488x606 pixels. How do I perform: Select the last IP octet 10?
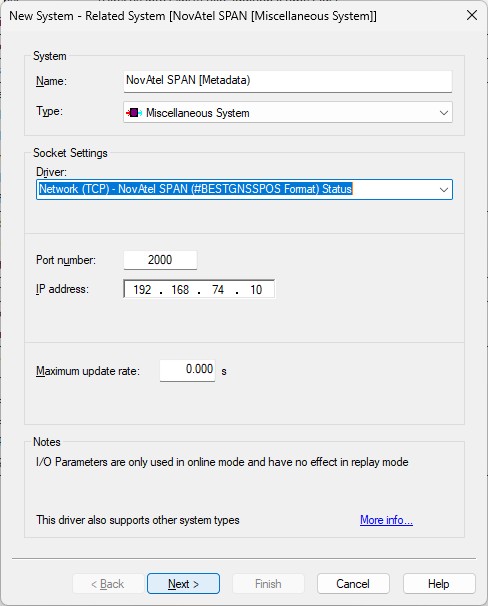[x=256, y=290]
